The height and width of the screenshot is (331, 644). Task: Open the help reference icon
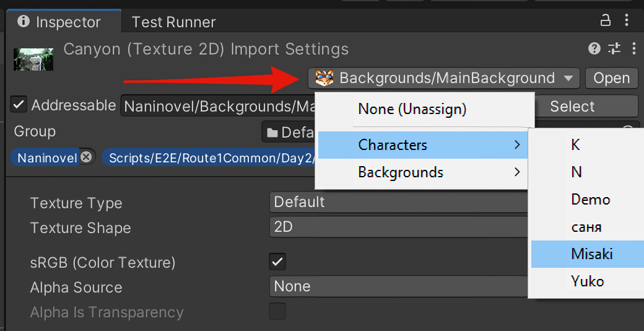594,49
